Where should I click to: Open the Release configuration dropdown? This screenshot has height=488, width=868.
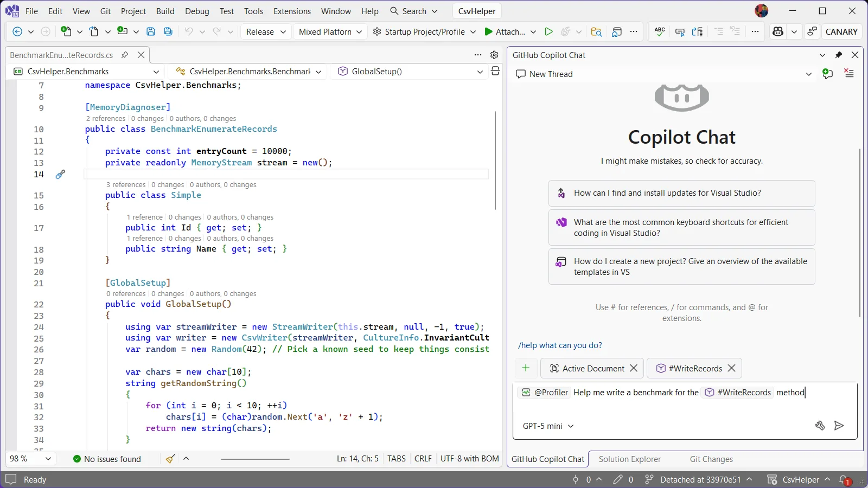[x=265, y=31]
